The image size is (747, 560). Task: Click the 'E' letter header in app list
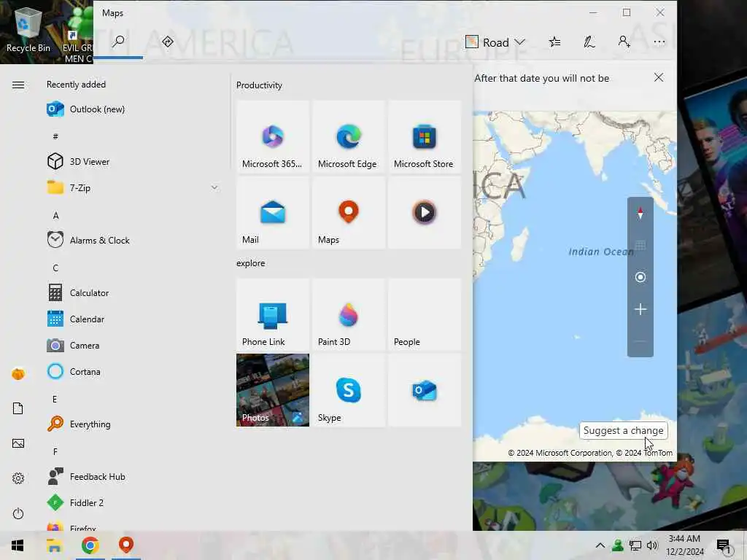54,399
